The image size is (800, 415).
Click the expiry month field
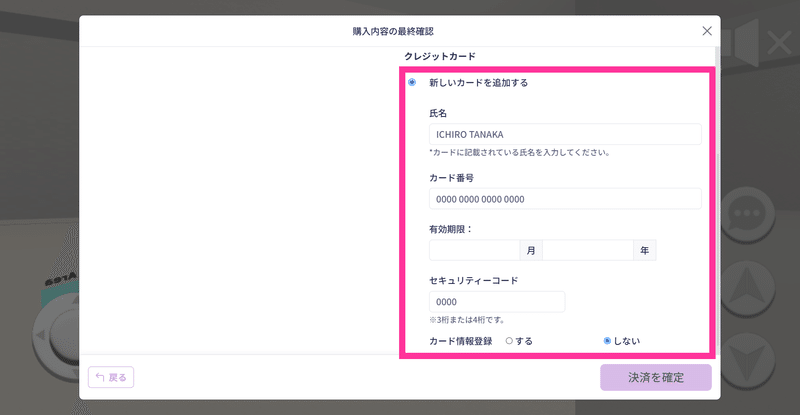pos(474,251)
